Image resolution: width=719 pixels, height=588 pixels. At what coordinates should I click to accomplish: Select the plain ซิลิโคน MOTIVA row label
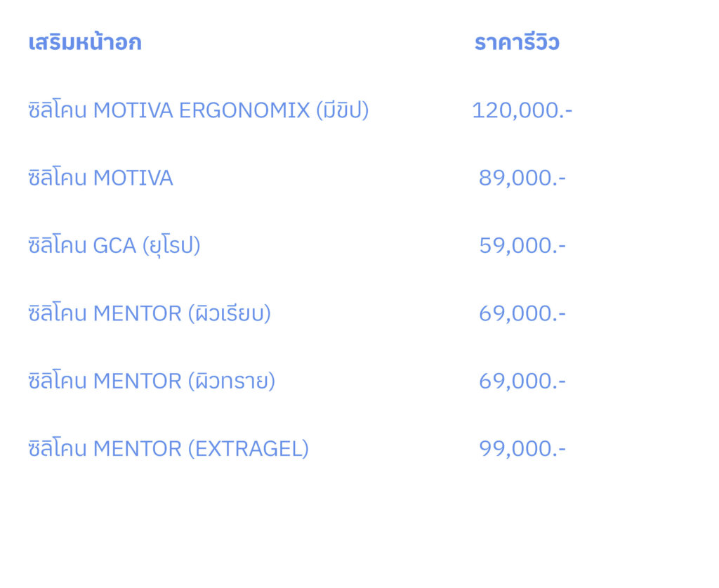[x=100, y=178]
